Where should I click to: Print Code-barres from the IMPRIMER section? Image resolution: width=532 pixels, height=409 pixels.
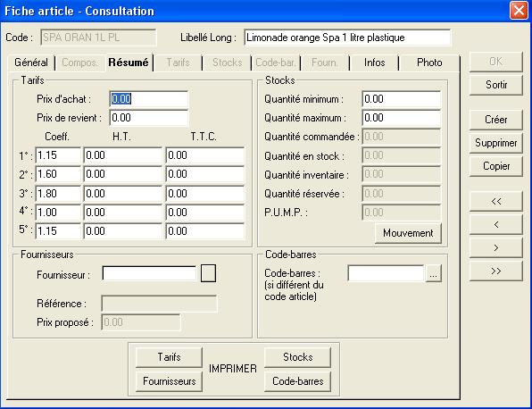point(297,381)
